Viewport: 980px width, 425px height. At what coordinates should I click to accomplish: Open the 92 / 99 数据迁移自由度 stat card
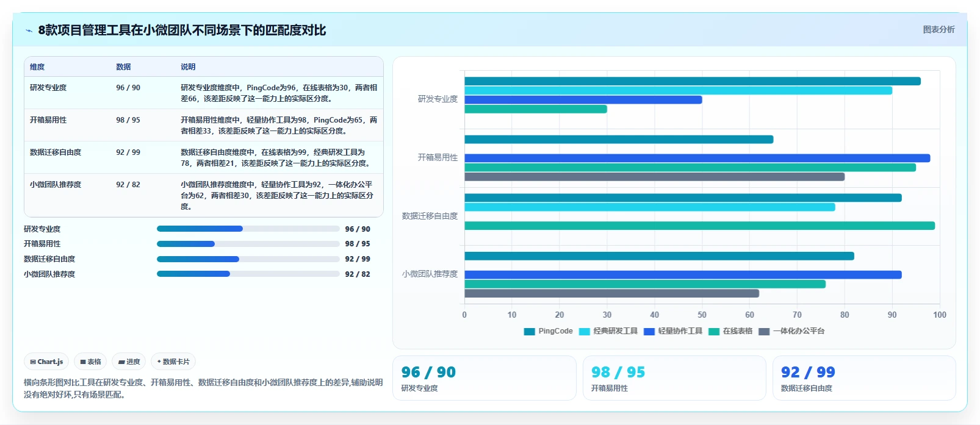[864, 378]
